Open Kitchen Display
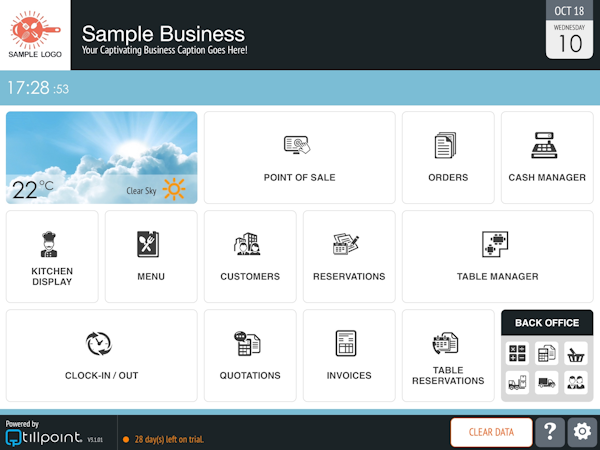Viewport: 600px width, 450px height. (52, 256)
